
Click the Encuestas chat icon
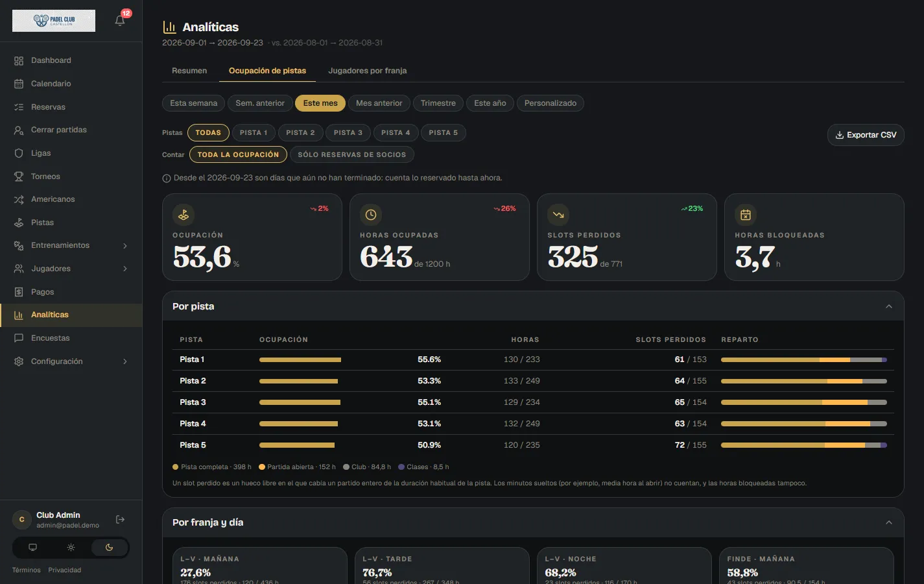click(x=19, y=338)
